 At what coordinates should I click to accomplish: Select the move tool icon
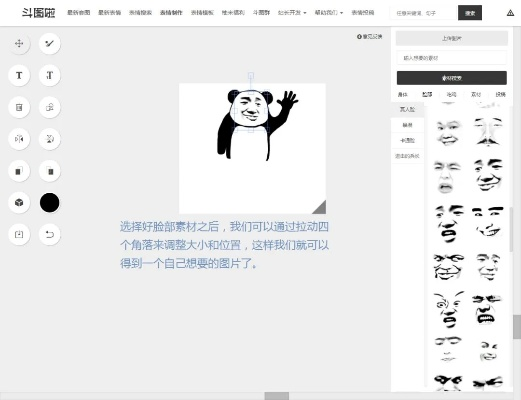19,43
